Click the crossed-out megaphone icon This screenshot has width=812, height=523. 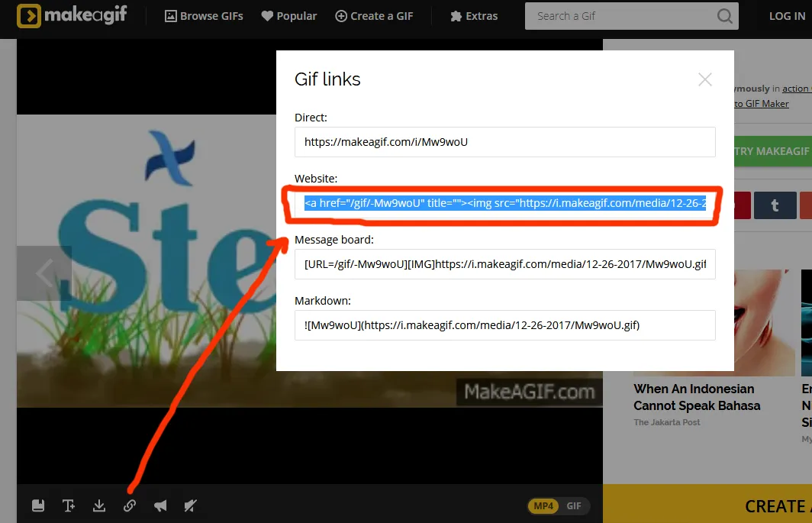click(x=191, y=505)
